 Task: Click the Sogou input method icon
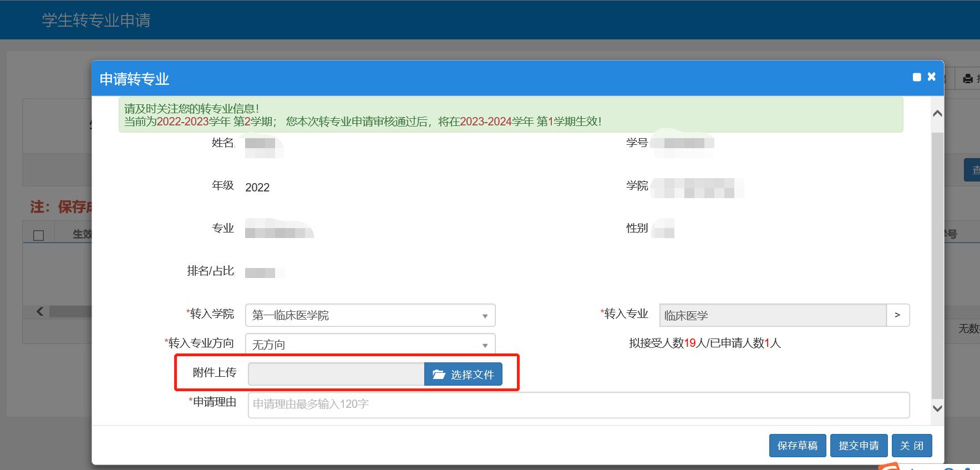point(890,467)
